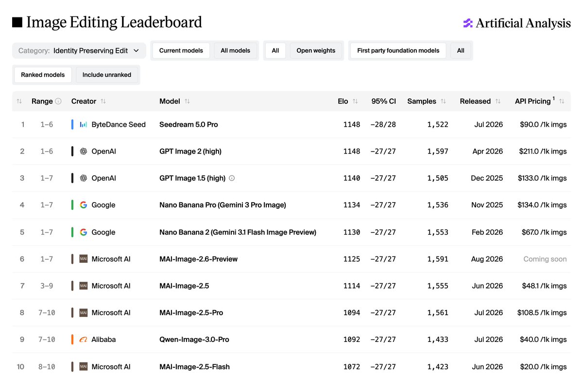Click Microsoft AI icon in MAI-Image-2.5 row
Viewport: 583px width, 392px height.
coord(84,286)
